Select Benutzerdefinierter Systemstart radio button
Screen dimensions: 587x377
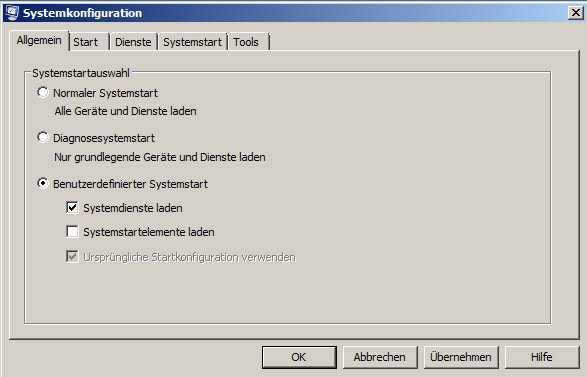pyautogui.click(x=43, y=183)
